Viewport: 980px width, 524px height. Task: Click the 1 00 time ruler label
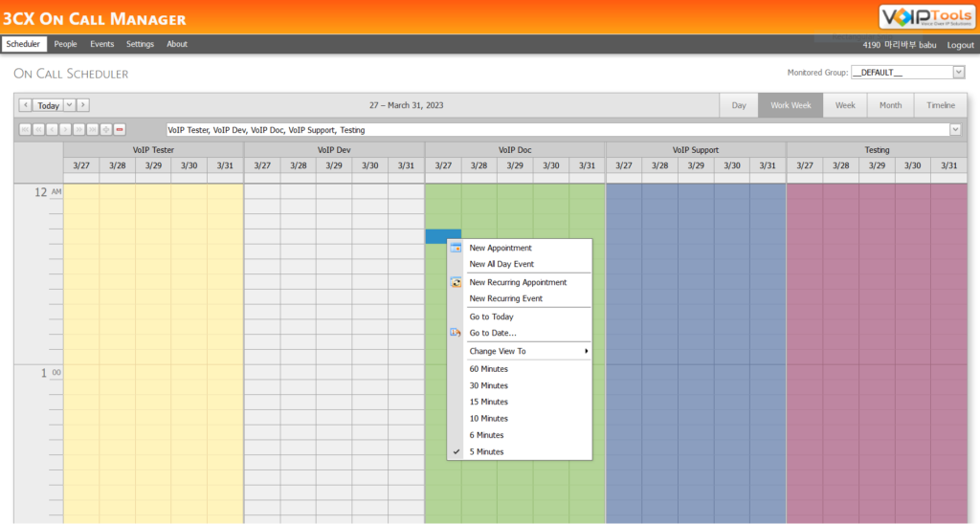51,373
